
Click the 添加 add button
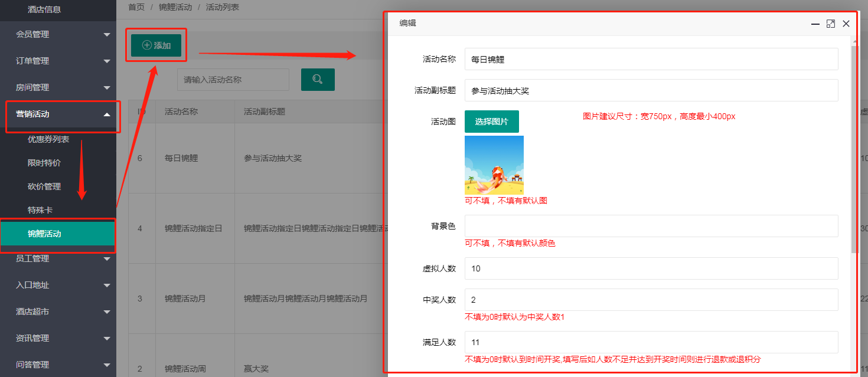(x=156, y=45)
